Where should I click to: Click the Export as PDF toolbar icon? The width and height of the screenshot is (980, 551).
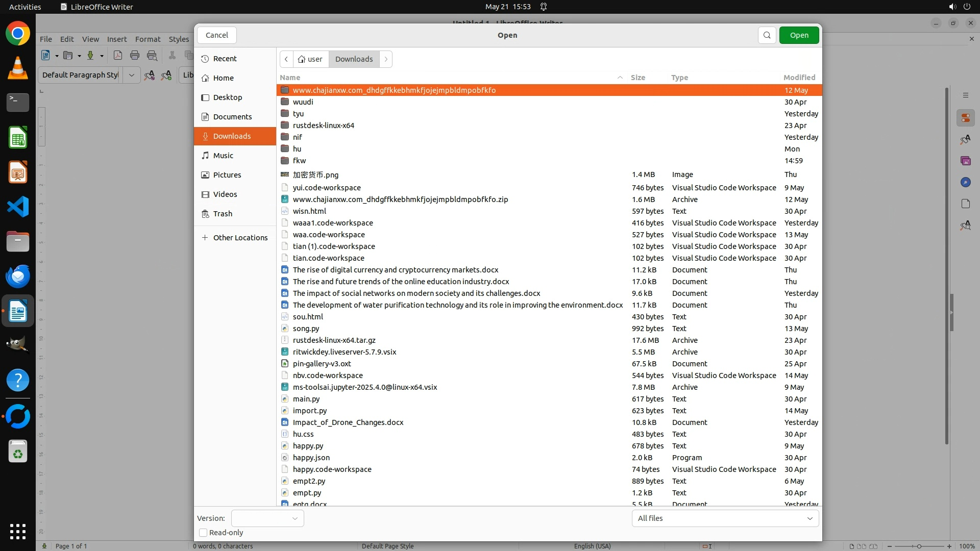click(118, 56)
